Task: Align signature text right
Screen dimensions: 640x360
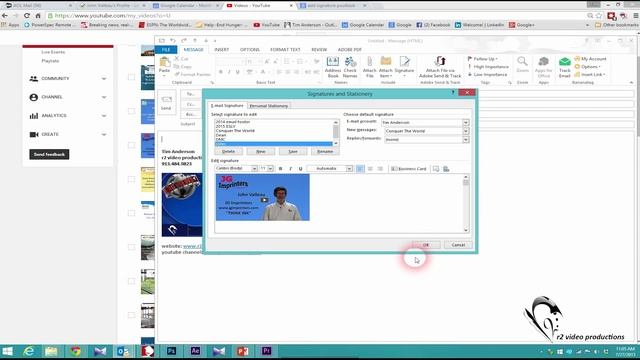Action: tap(380, 169)
